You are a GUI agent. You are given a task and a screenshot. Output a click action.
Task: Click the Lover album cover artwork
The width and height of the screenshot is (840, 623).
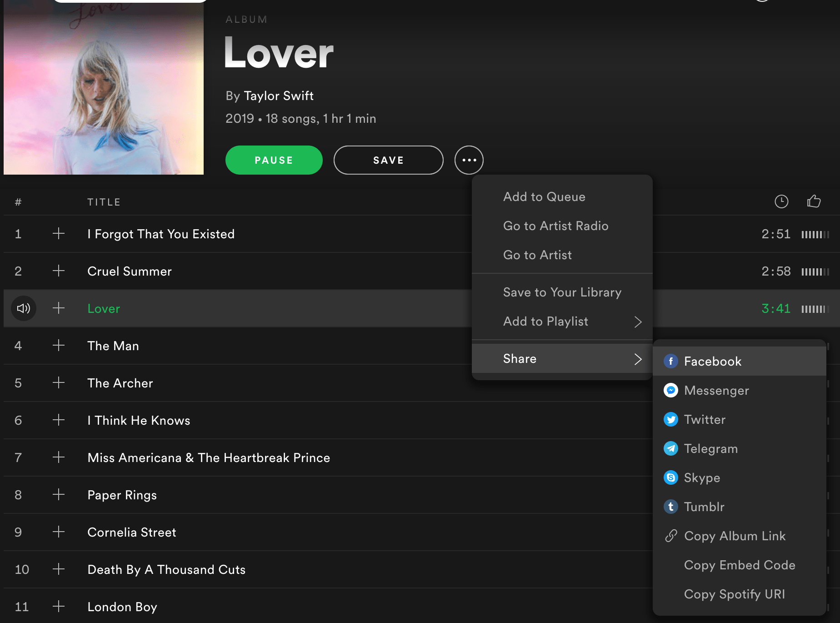click(103, 87)
